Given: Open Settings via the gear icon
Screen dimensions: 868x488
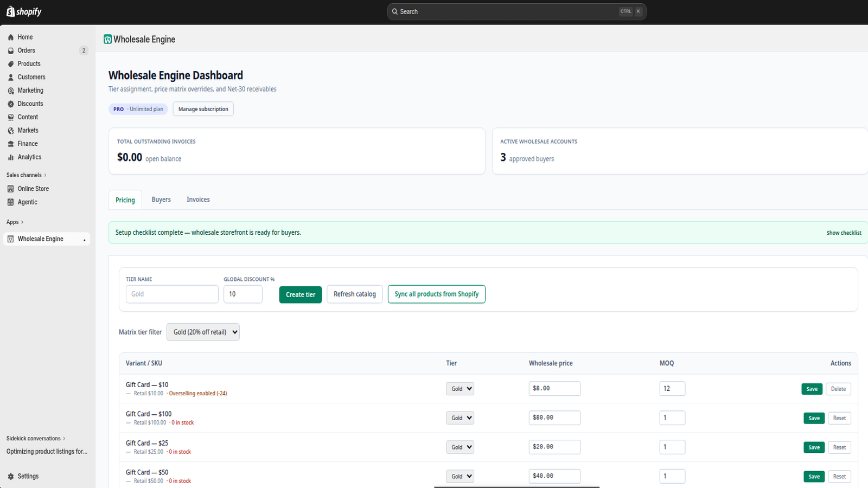Looking at the screenshot, I should coord(11,477).
